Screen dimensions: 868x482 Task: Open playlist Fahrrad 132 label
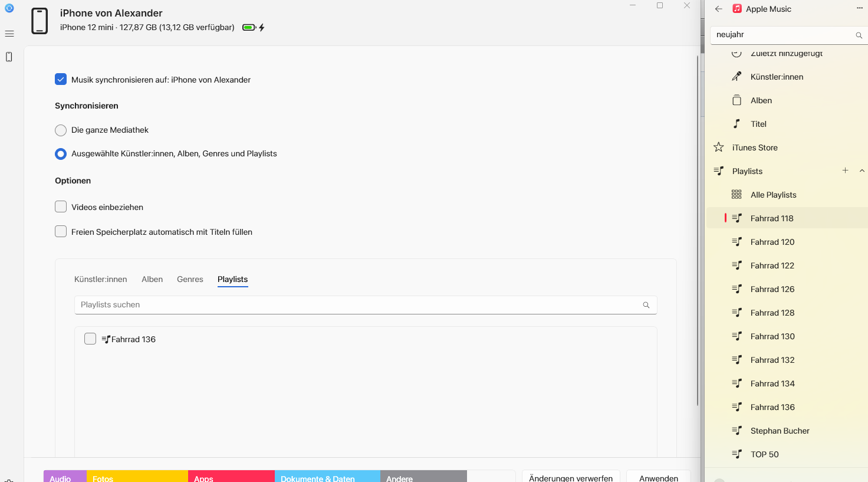(x=772, y=360)
